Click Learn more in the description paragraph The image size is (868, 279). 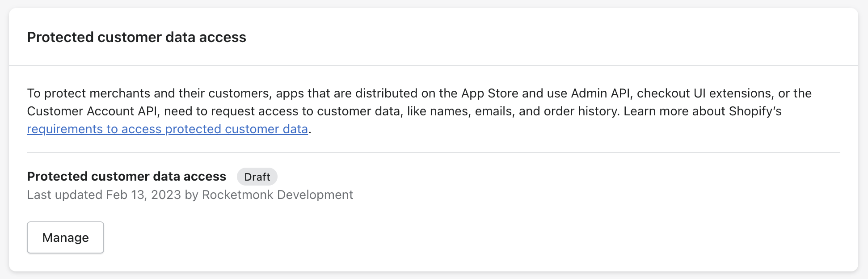pos(656,111)
